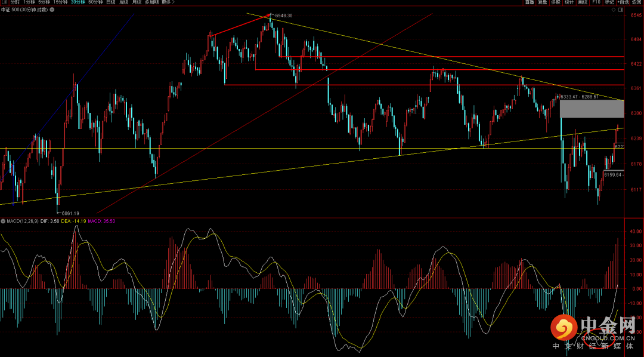Switch to 日线 daily chart

coord(111,2)
